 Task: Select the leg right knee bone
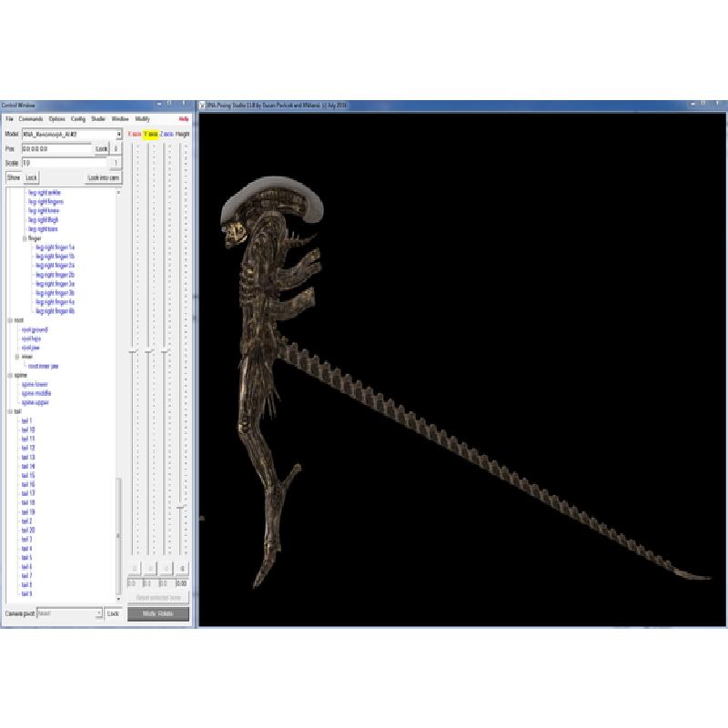[43, 211]
